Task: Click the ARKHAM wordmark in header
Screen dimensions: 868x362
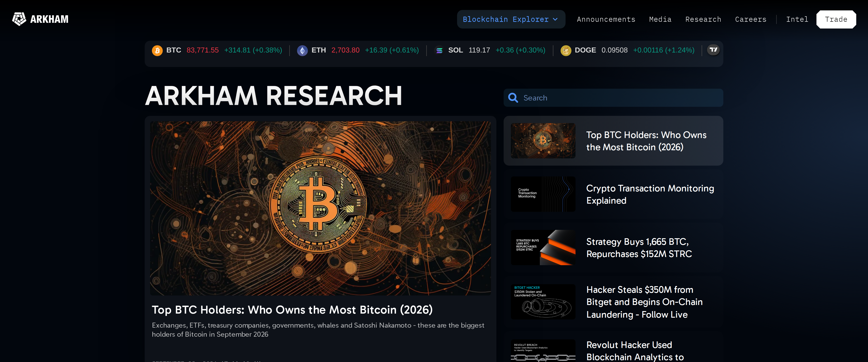Action: click(49, 19)
